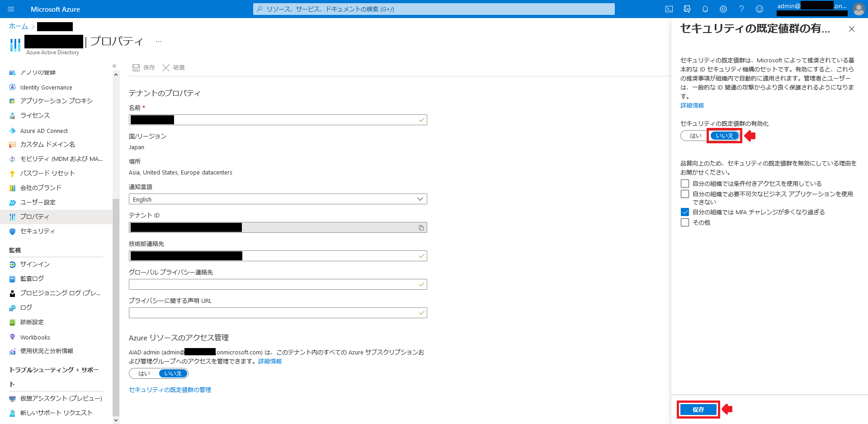Click the 会社のブランド icon
868x424 pixels.
click(12, 188)
